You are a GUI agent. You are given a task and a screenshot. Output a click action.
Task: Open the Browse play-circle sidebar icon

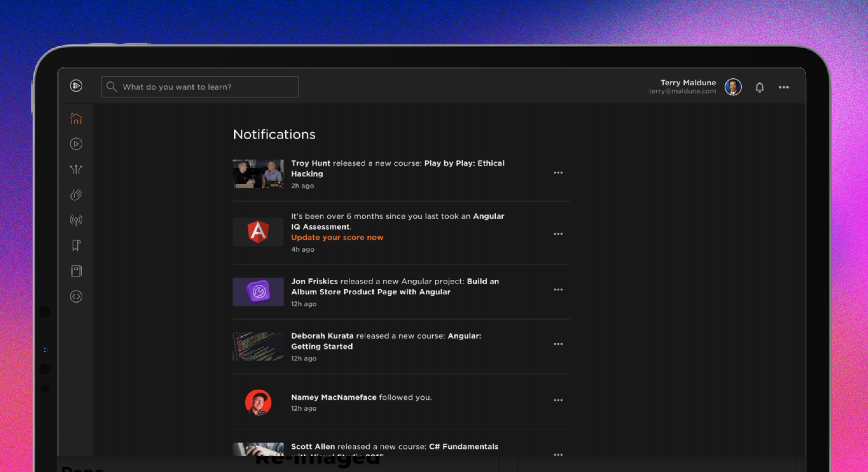click(76, 144)
